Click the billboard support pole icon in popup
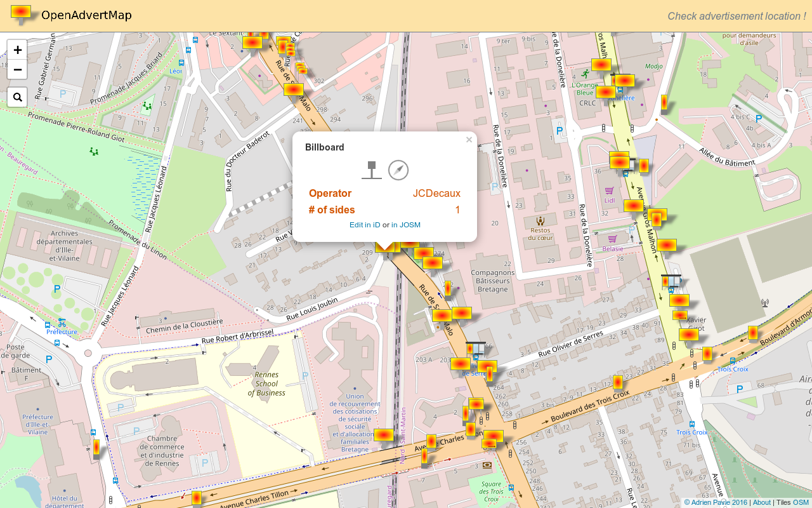Screen dimensions: 812x508 [x=372, y=170]
